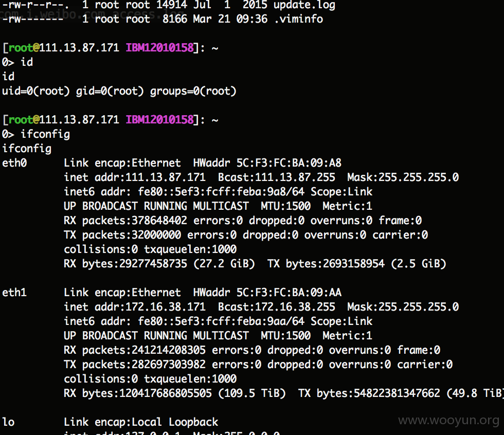This screenshot has height=435, width=504.
Task: Click the typed id command after prompt
Action: tap(27, 62)
